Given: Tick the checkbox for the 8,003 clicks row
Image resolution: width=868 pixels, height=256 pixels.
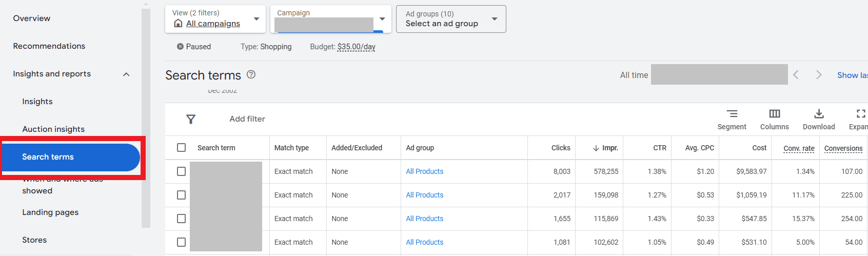Looking at the screenshot, I should coord(181,171).
